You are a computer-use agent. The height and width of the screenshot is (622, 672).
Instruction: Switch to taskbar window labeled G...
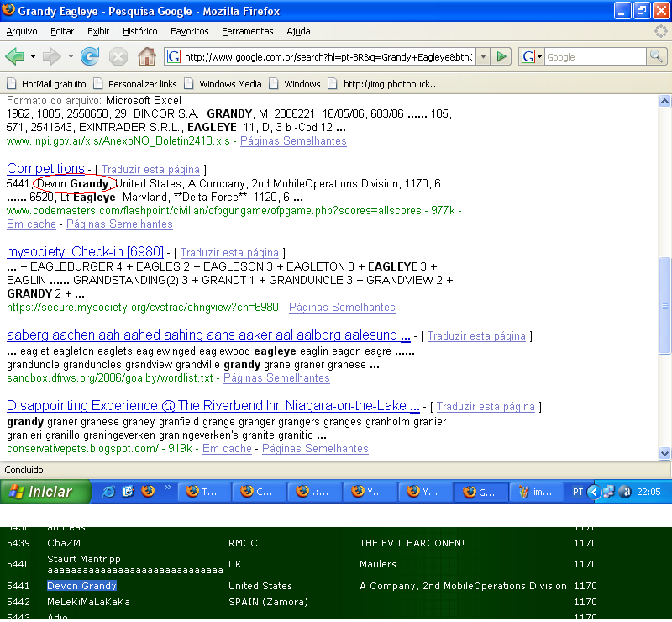coord(481,492)
